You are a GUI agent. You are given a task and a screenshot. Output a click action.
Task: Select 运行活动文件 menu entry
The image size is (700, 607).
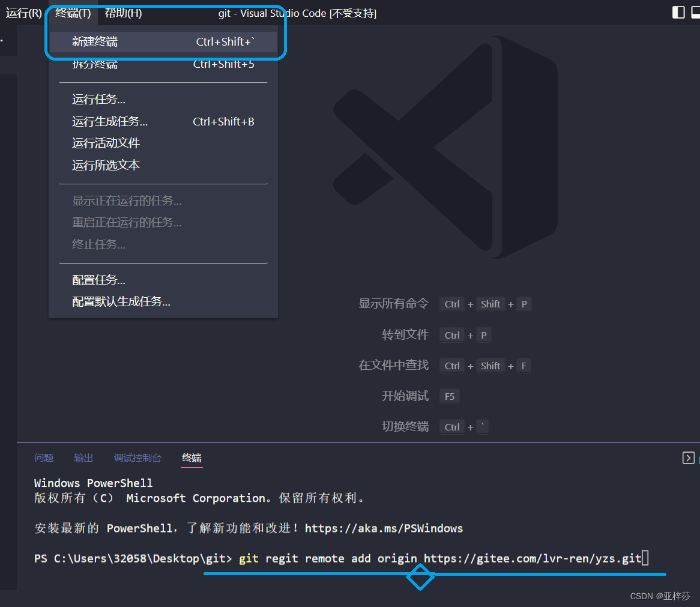click(x=163, y=143)
